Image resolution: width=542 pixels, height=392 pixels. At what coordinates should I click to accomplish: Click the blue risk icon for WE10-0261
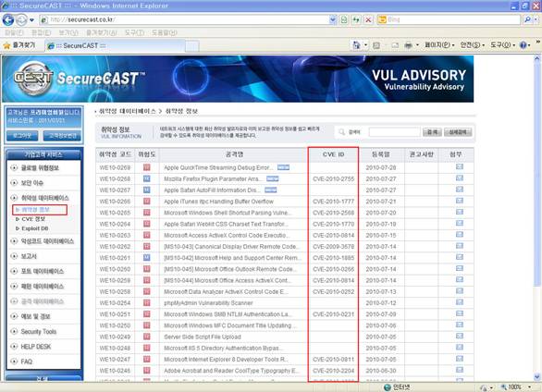tap(147, 258)
